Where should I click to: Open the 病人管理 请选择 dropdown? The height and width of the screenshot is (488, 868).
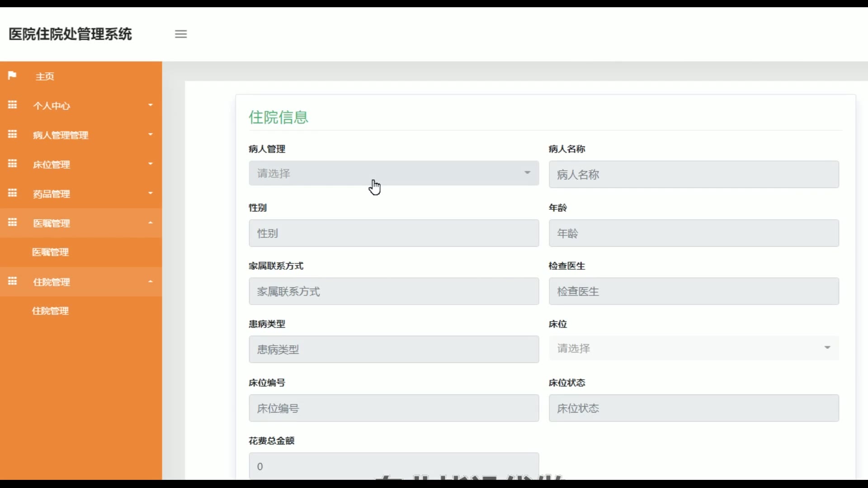click(393, 173)
